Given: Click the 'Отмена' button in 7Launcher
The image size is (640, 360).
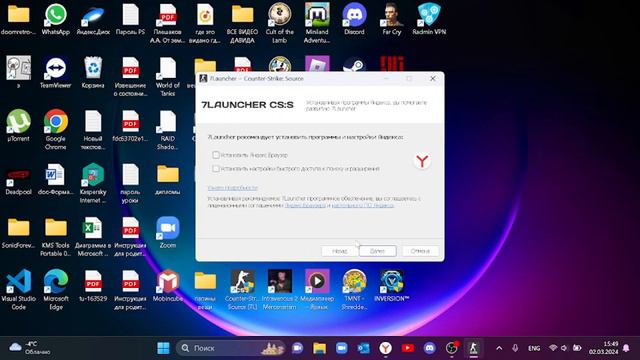Looking at the screenshot, I should coord(420,251).
